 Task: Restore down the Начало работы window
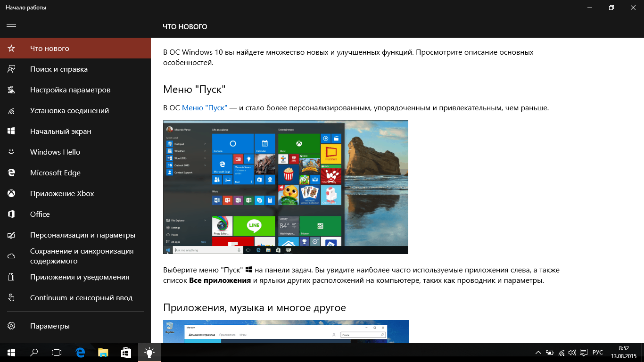(x=611, y=8)
